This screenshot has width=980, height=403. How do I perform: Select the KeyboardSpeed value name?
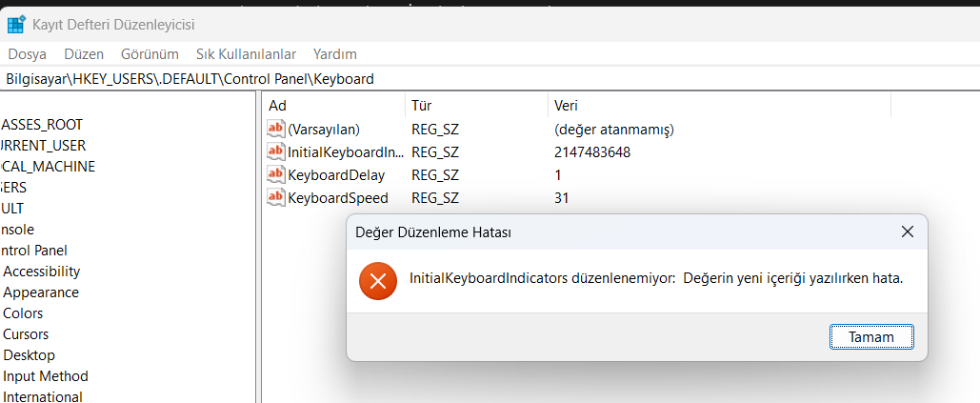coord(338,198)
